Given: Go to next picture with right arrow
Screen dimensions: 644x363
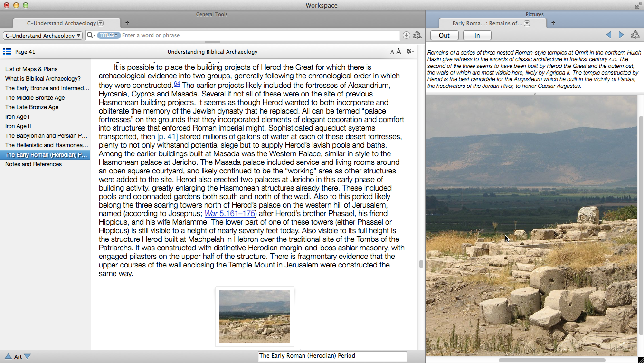Looking at the screenshot, I should coord(621,35).
